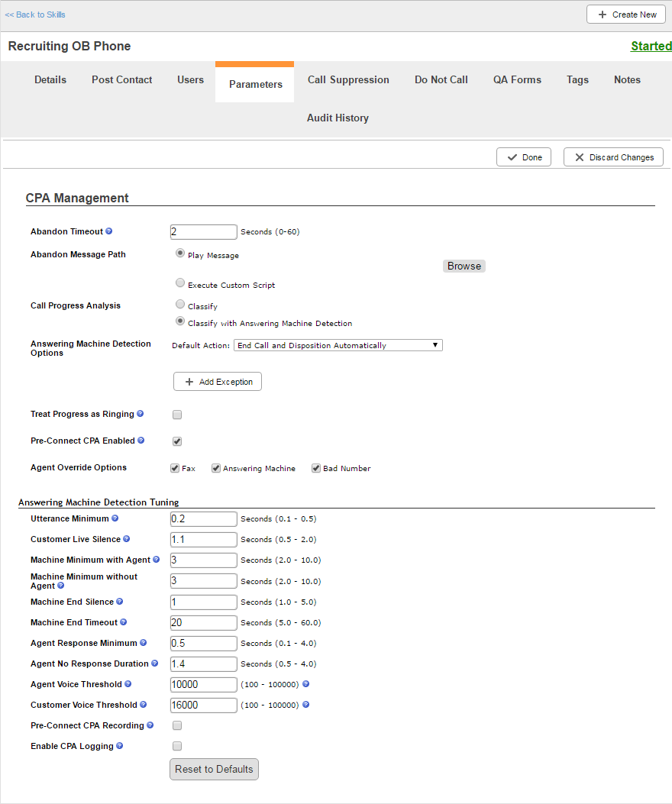
Task: Enable Pre-Connect CPA Recording checkbox
Action: click(x=177, y=725)
